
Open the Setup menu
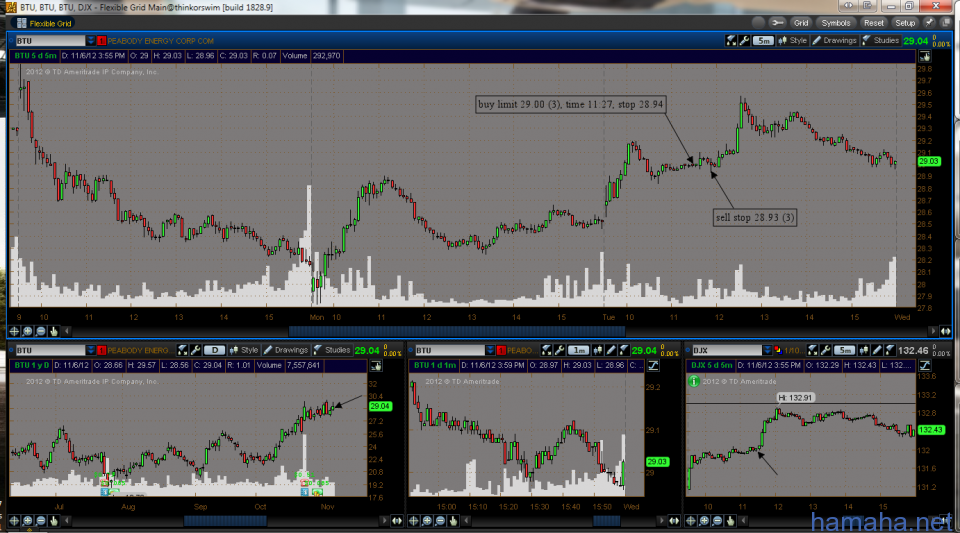pyautogui.click(x=905, y=22)
